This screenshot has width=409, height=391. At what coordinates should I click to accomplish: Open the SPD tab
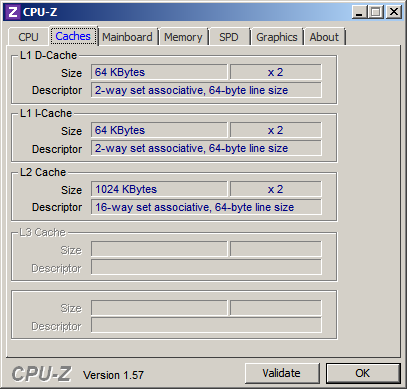pos(229,37)
